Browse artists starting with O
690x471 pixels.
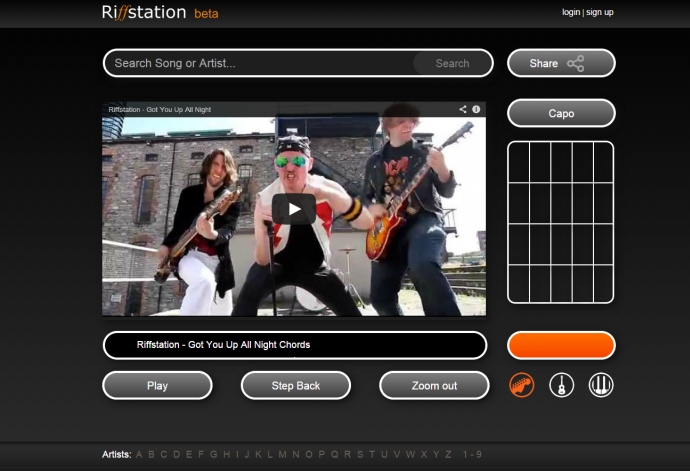pos(309,454)
